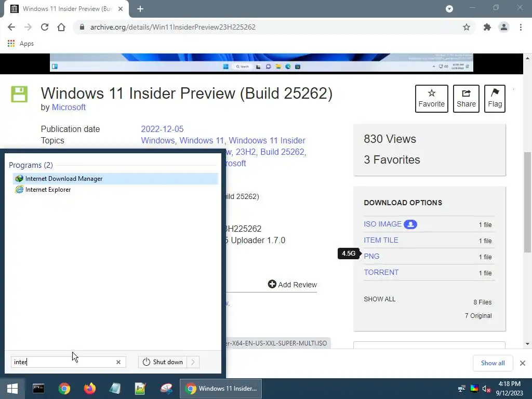Viewport: 532px width, 399px height.
Task: Open pinned Google Chrome on taskbar
Action: click(x=64, y=389)
